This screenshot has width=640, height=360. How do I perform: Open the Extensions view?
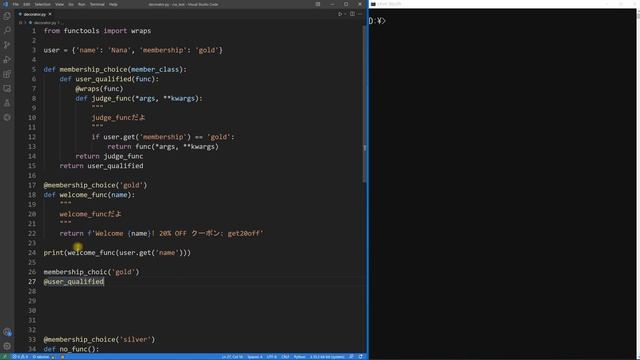click(x=7, y=74)
